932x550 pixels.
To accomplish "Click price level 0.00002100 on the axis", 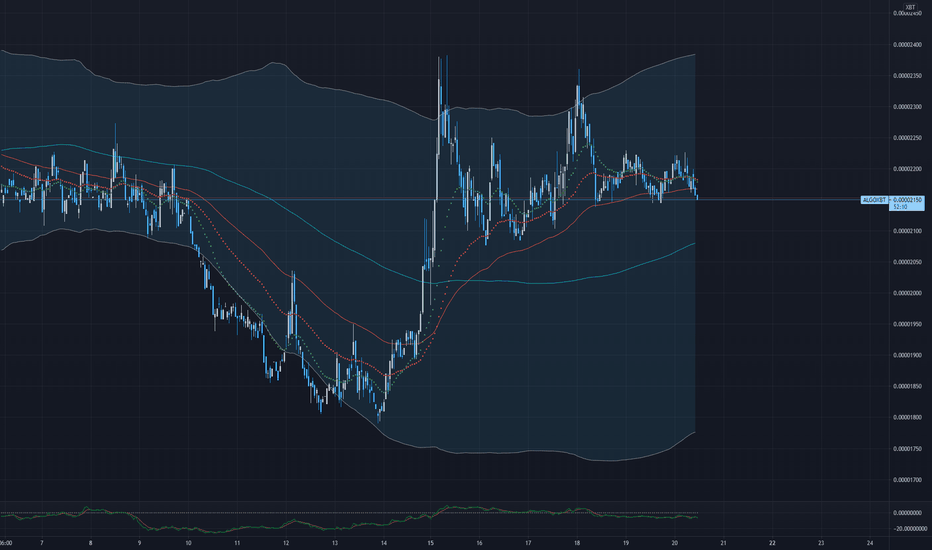I will click(908, 231).
